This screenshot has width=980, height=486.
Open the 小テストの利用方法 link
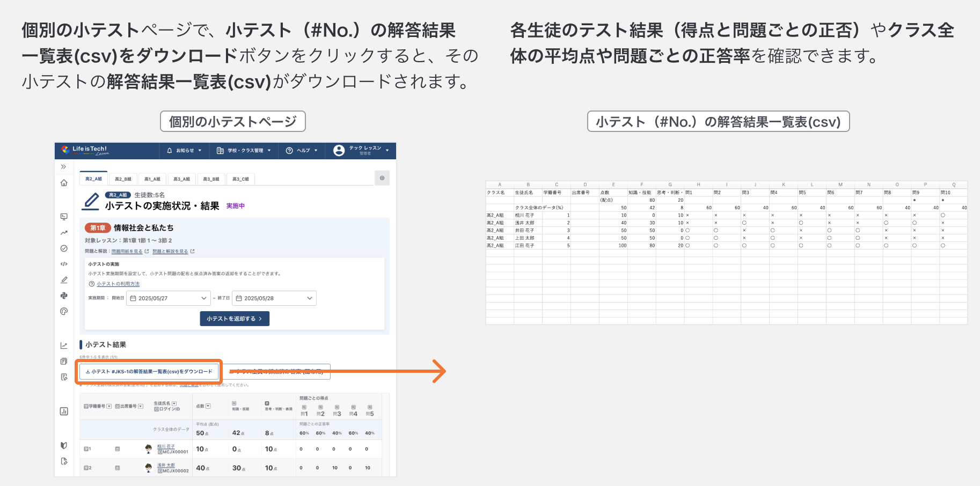coord(118,284)
